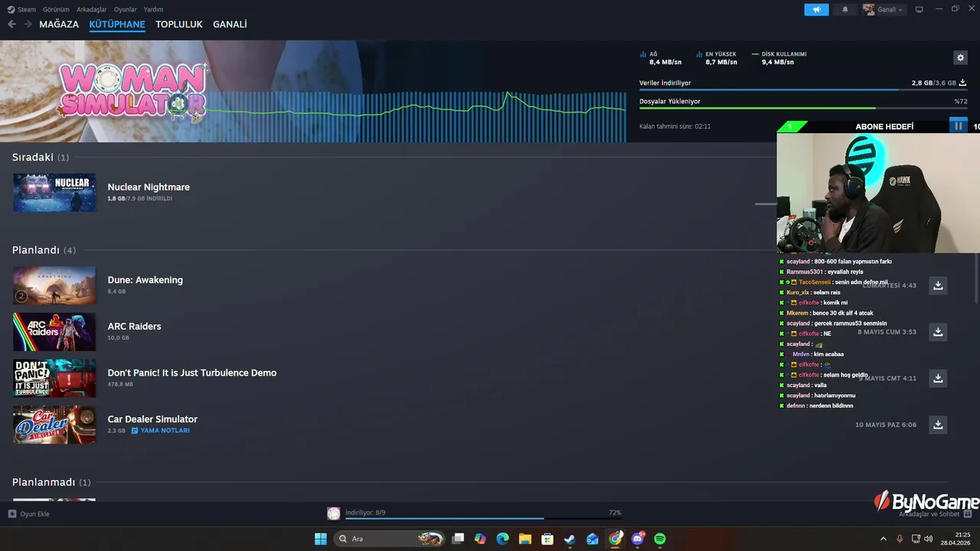Click the microphone tray icon

tap(900, 539)
